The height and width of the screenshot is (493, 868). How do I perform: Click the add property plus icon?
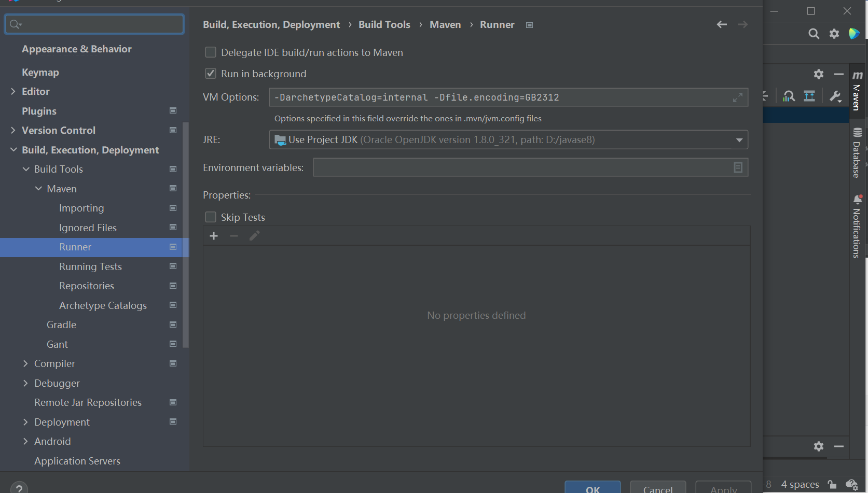pyautogui.click(x=214, y=236)
